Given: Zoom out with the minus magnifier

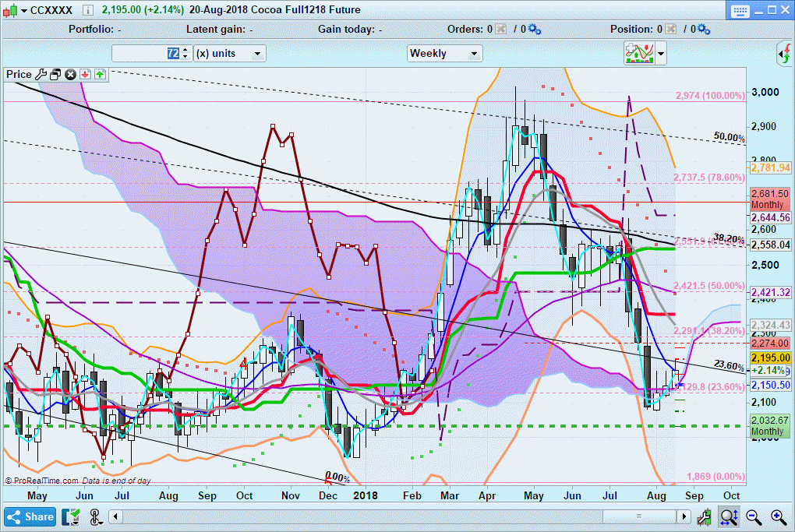Looking at the screenshot, I should coord(754,516).
